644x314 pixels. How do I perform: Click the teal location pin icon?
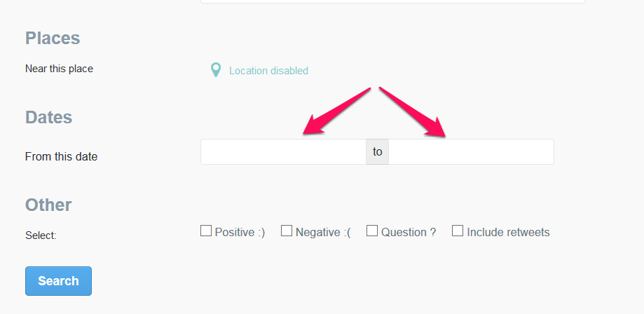tap(216, 70)
